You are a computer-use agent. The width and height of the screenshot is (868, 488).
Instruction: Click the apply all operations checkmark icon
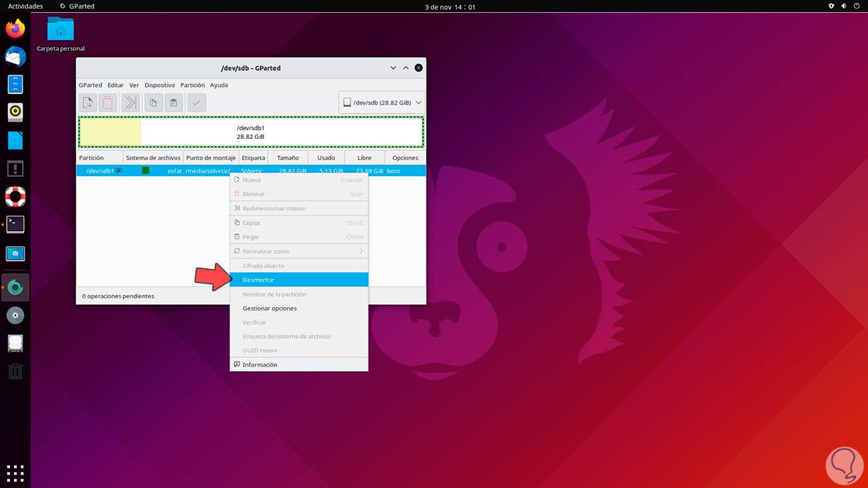coord(196,103)
